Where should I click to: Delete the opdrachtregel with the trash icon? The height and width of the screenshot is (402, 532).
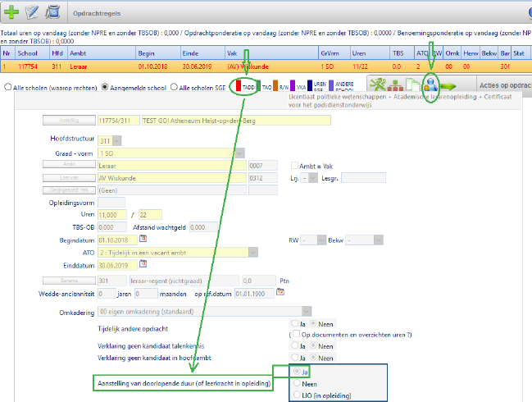(52, 11)
